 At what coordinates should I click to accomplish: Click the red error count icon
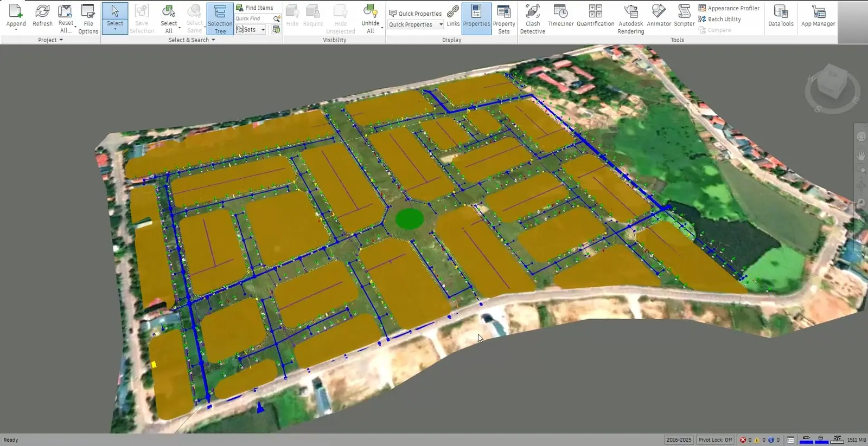(x=743, y=440)
